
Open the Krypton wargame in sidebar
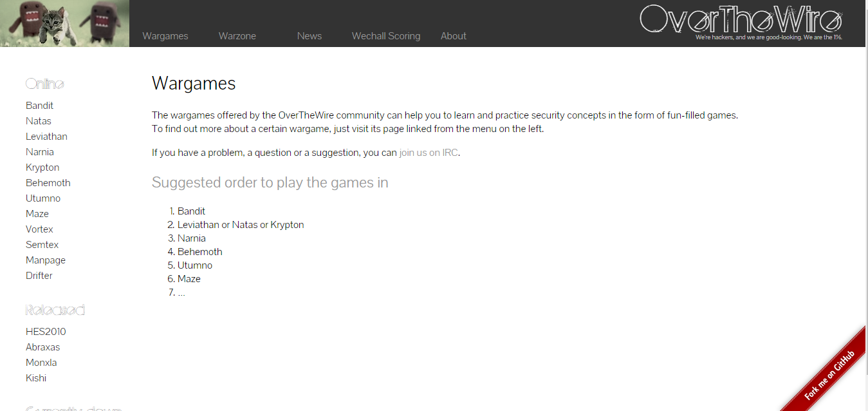pos(42,167)
